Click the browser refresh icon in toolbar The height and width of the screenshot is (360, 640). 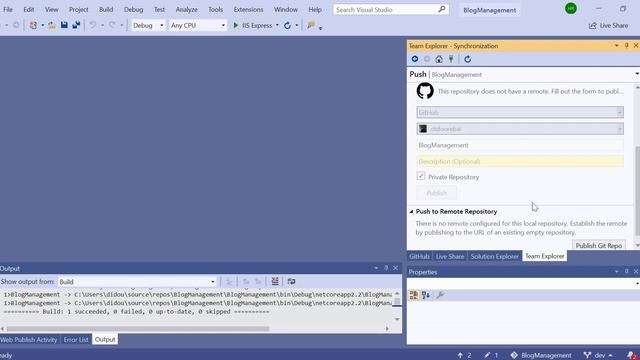click(x=287, y=25)
